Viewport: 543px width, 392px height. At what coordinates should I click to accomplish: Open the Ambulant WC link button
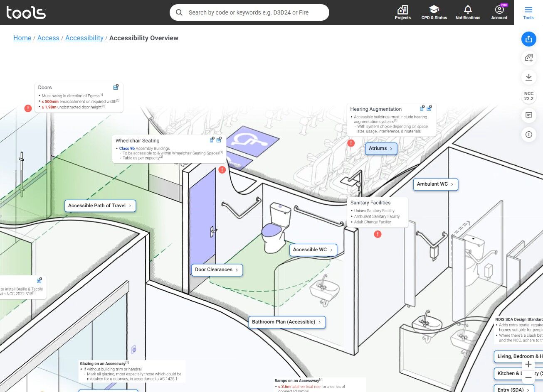pyautogui.click(x=436, y=184)
